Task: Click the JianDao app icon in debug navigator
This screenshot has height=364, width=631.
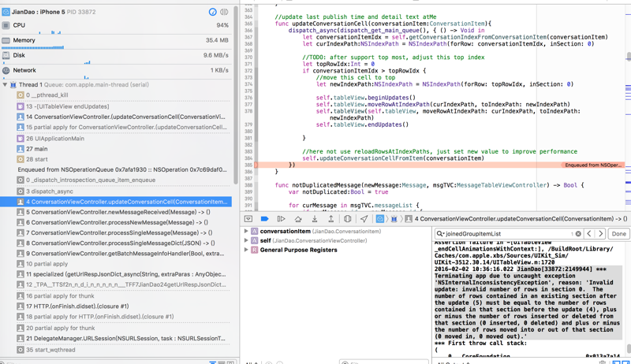Action: 6,12
